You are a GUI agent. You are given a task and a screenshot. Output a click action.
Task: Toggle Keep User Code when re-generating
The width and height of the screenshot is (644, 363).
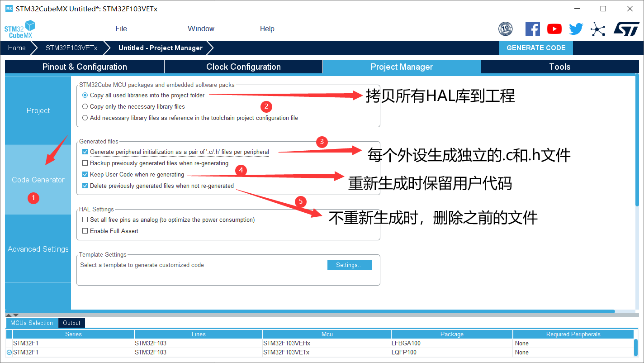point(85,174)
